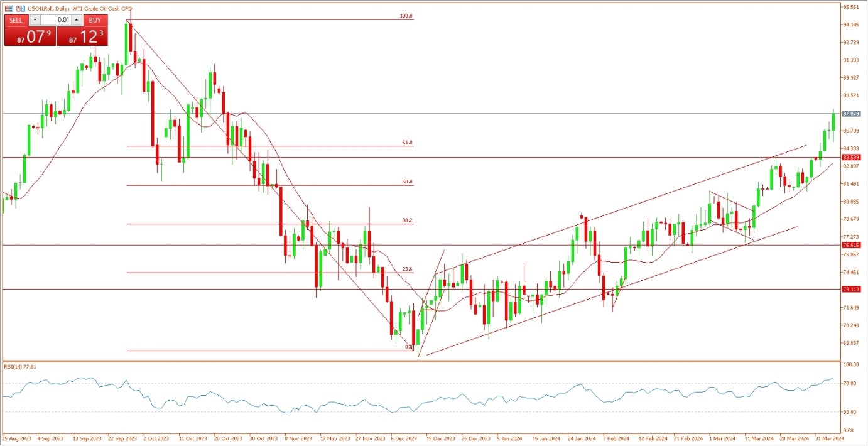Click the 87.12 buy price tile
This screenshot has width=868, height=446.
point(82,36)
